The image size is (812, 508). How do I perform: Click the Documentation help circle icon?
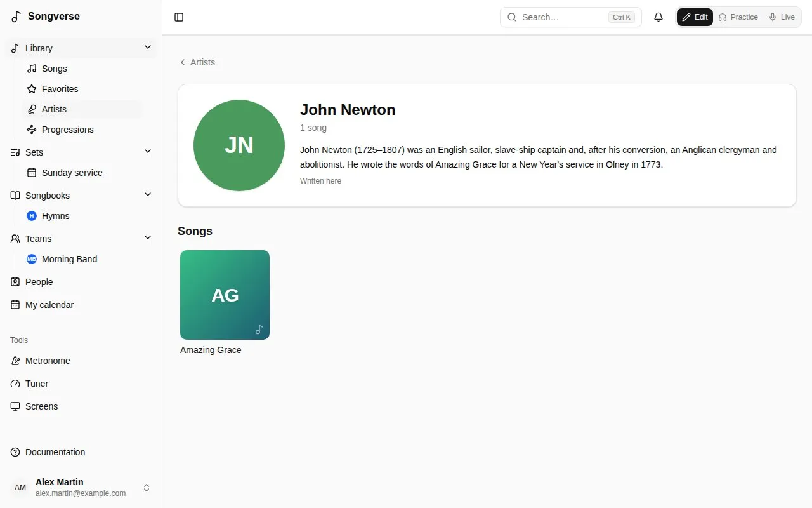click(15, 452)
